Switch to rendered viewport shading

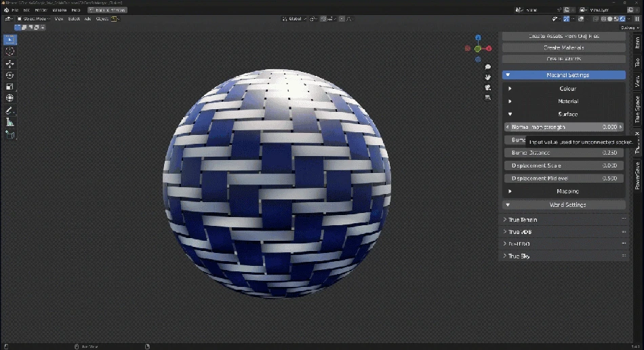[622, 19]
